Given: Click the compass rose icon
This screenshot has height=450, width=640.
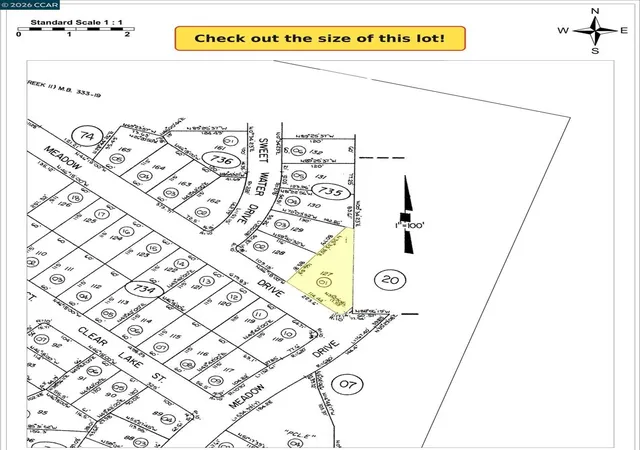Looking at the screenshot, I should pos(595,31).
